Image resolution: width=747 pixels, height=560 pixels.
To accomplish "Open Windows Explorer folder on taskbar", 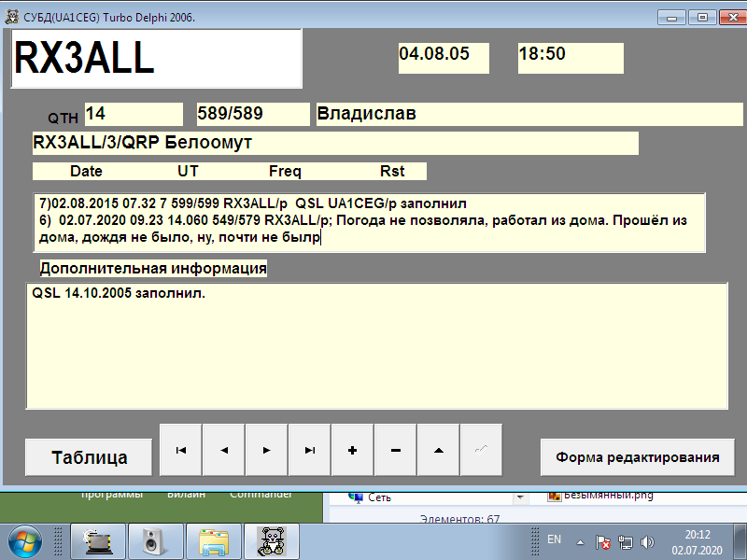I will point(214,541).
